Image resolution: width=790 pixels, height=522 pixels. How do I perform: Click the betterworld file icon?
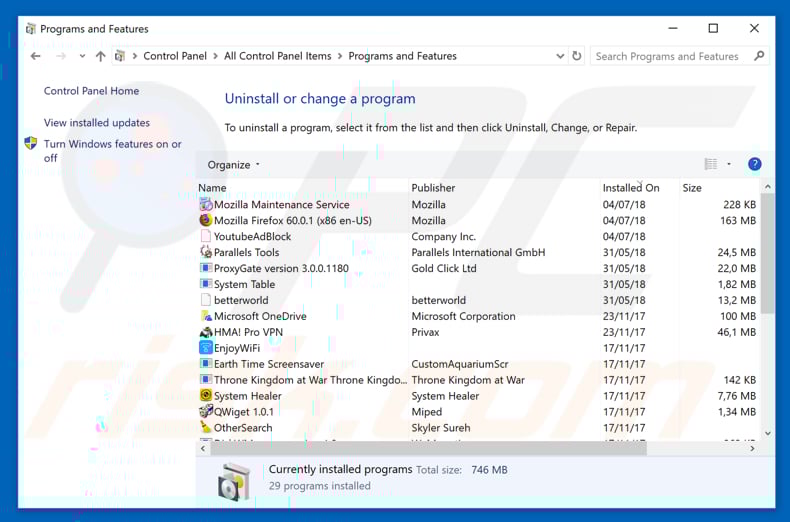coord(206,300)
